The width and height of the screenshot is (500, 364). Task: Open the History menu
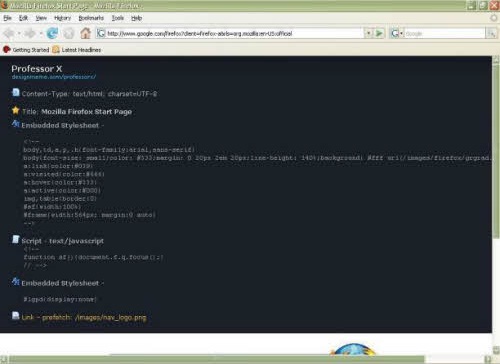tap(62, 18)
